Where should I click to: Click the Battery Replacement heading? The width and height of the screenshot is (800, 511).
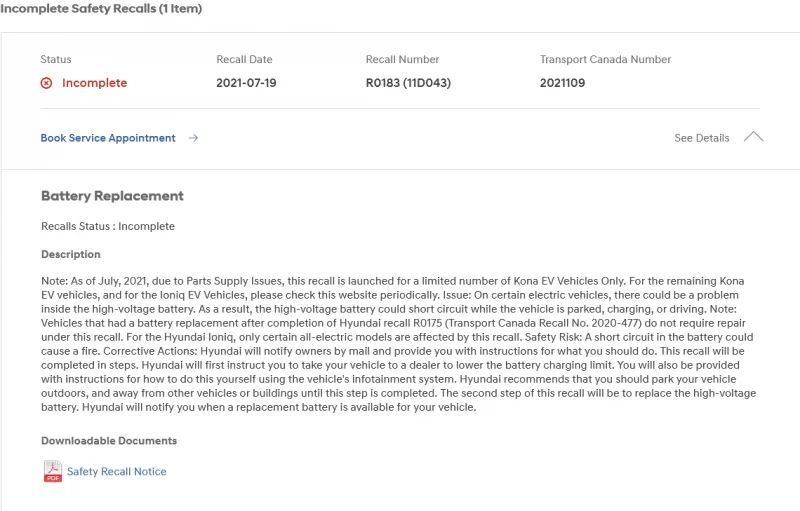coord(112,196)
